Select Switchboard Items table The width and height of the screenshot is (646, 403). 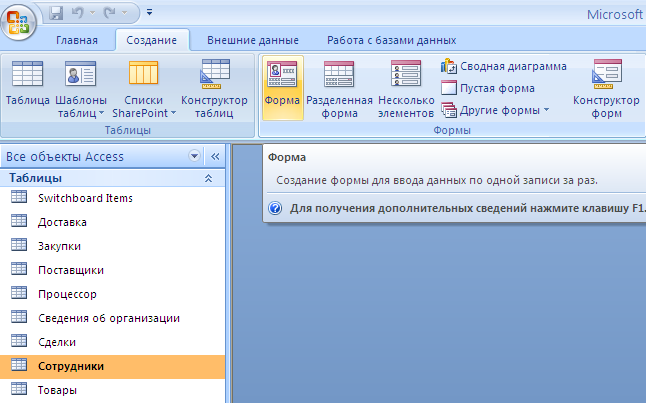(x=112, y=198)
